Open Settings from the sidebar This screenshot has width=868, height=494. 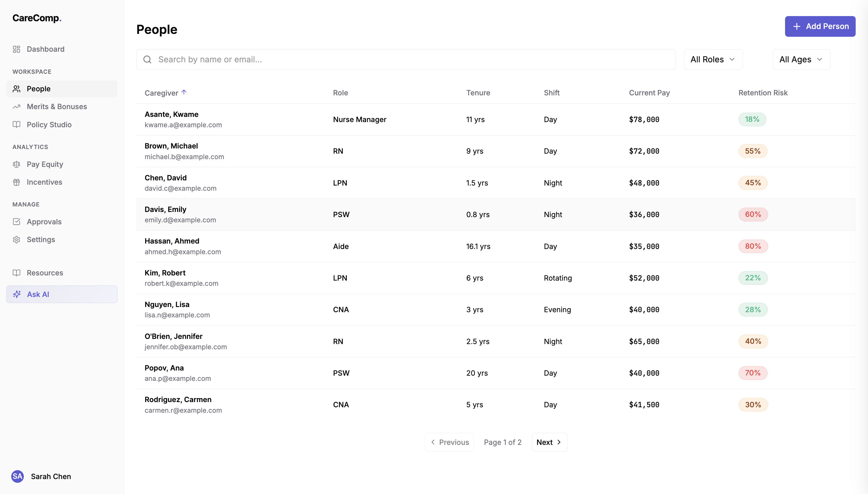pos(62,240)
